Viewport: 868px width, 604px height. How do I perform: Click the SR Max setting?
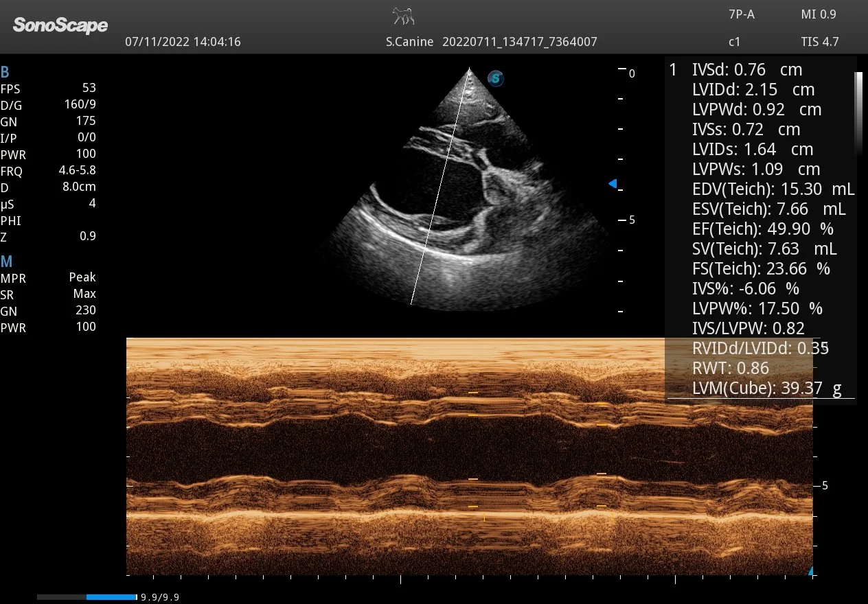point(84,294)
